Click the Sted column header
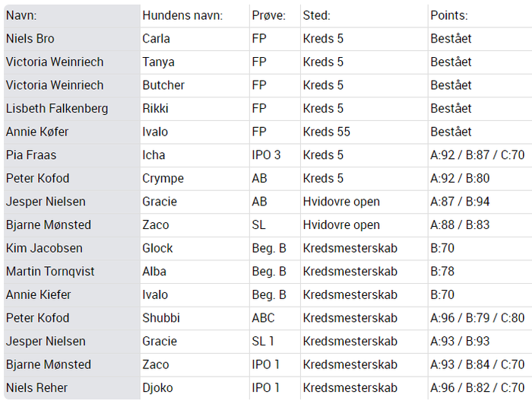Viewport: 532px width, 401px height. 364,16
